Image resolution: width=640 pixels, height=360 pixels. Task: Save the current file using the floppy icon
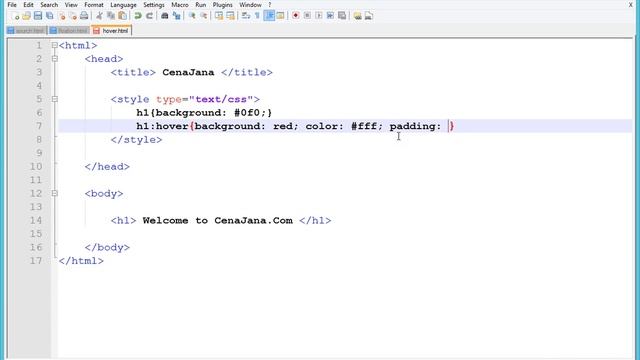(x=38, y=16)
